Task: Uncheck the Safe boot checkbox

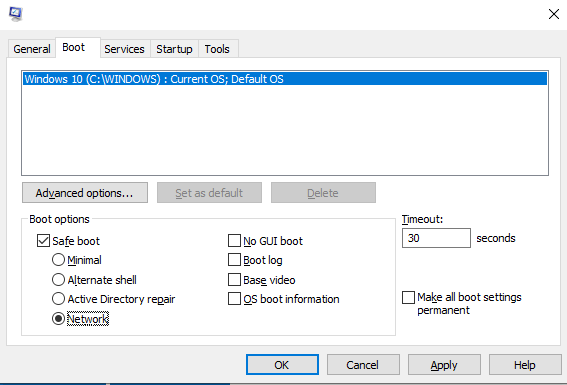Action: (43, 241)
